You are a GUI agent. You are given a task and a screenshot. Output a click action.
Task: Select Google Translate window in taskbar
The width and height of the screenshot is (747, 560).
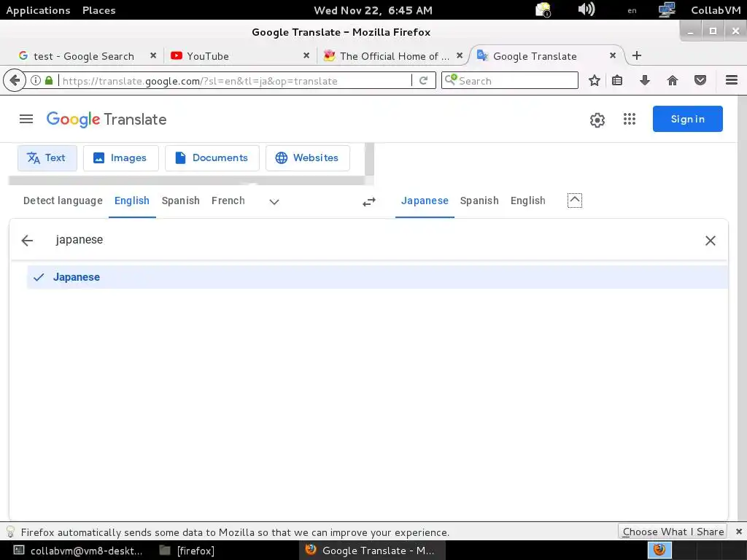[371, 551]
